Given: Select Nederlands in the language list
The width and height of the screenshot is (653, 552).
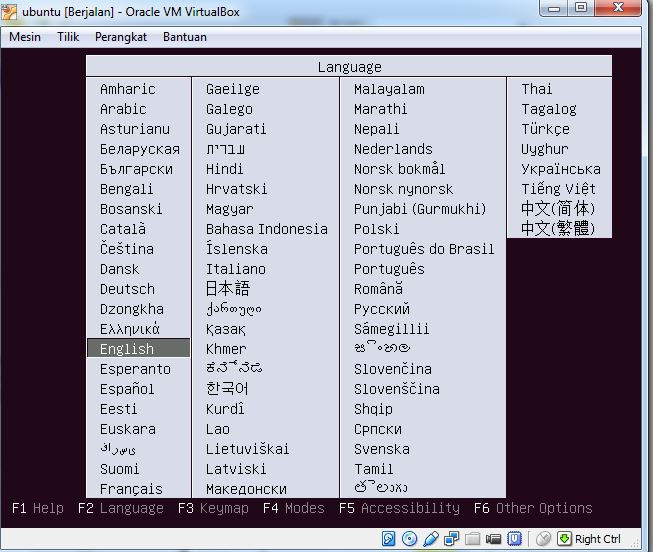Looking at the screenshot, I should [x=393, y=149].
